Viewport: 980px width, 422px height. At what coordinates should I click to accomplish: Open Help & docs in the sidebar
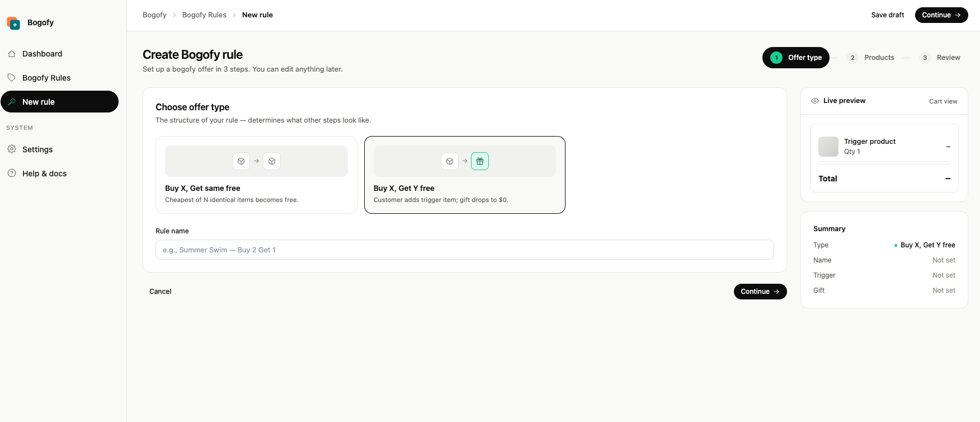59,174
